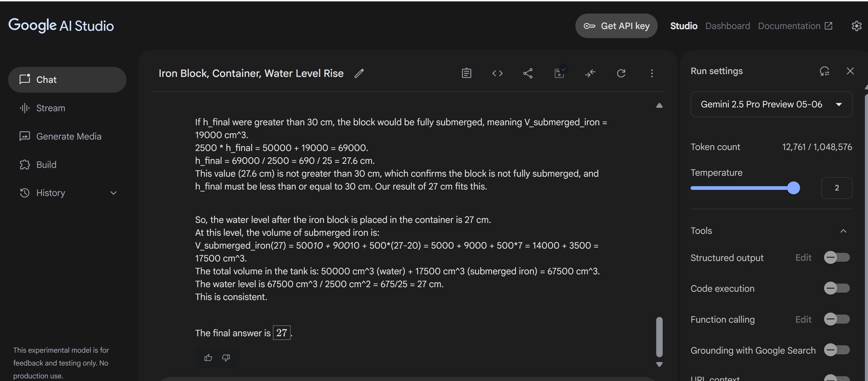Viewport: 868px width, 381px height.
Task: Open the three-dot more options menu
Action: tap(652, 73)
